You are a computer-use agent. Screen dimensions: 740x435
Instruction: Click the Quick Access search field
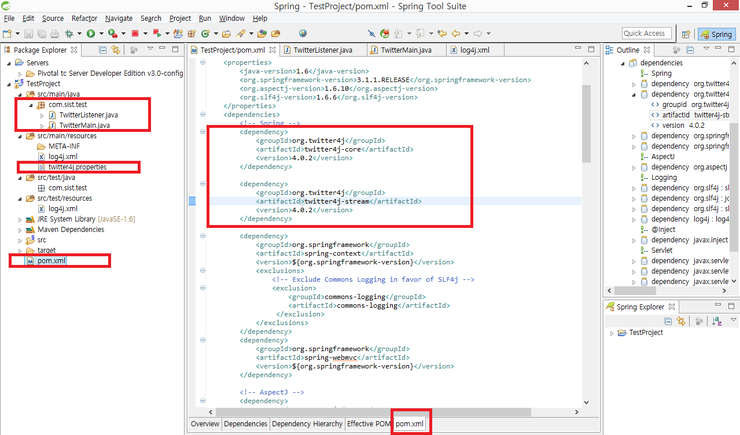645,33
